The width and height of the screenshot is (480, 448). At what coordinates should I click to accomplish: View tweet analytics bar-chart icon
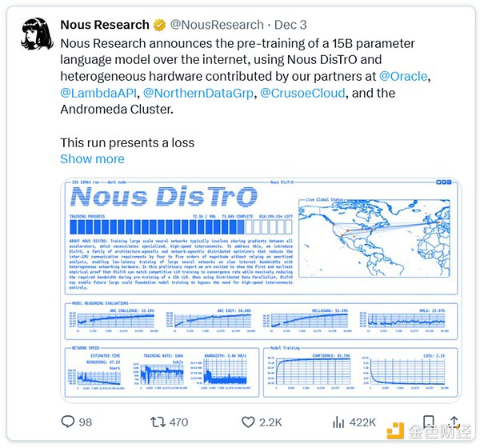[x=337, y=421]
